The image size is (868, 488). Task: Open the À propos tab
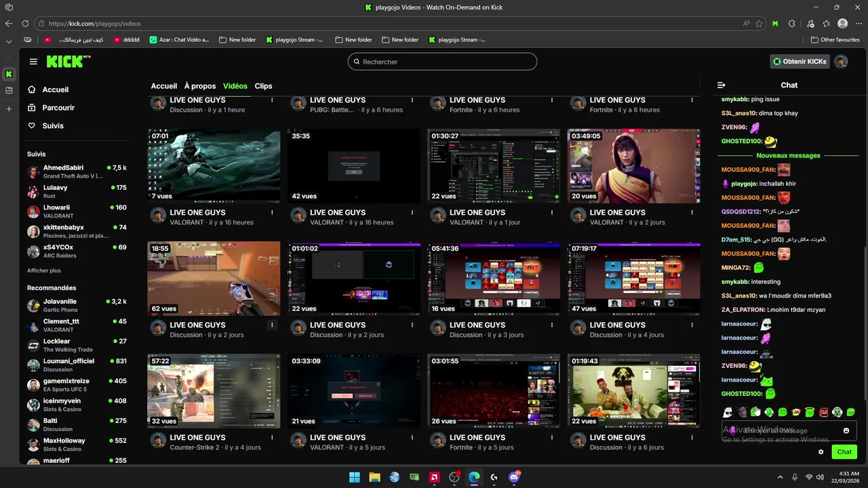200,86
